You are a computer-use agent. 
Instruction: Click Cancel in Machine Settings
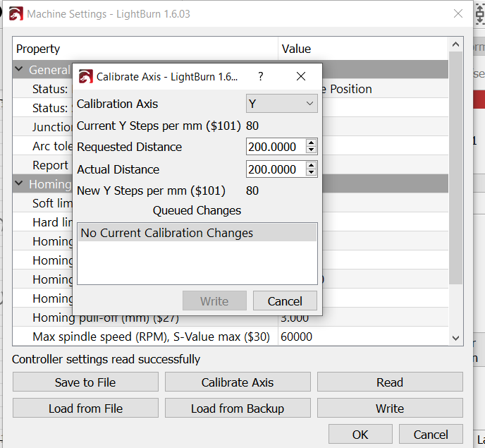[x=431, y=435]
